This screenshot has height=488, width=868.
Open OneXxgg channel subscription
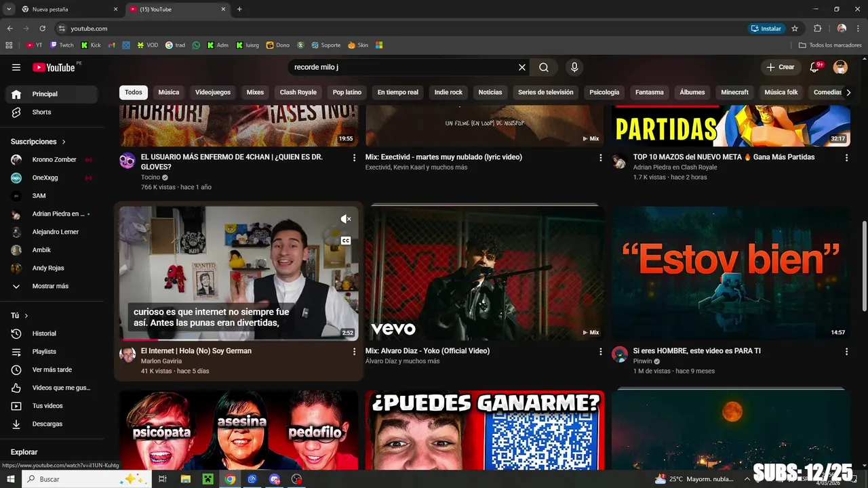click(x=52, y=178)
